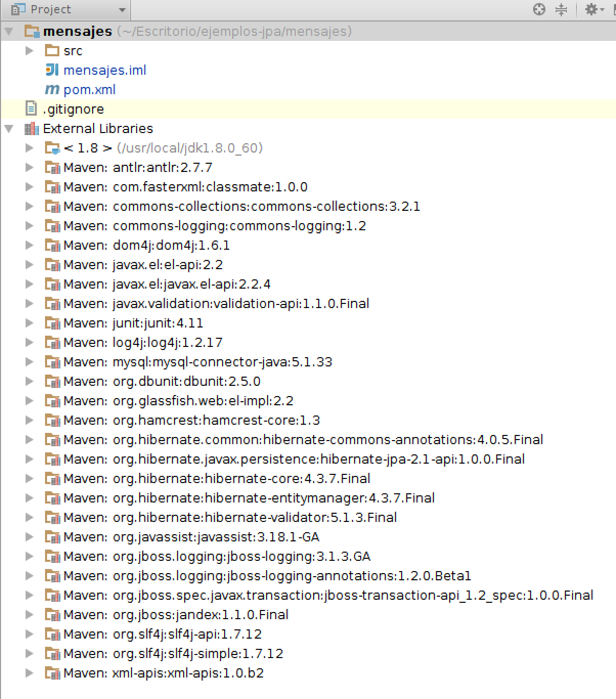Click the commons-logging:1.2 library icon

[x=52, y=226]
